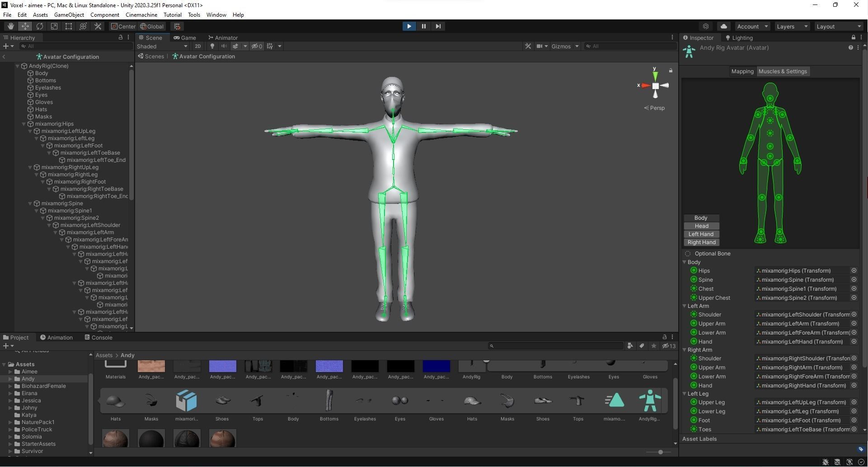868x467 pixels.
Task: Open the Layers dropdown
Action: tap(792, 26)
